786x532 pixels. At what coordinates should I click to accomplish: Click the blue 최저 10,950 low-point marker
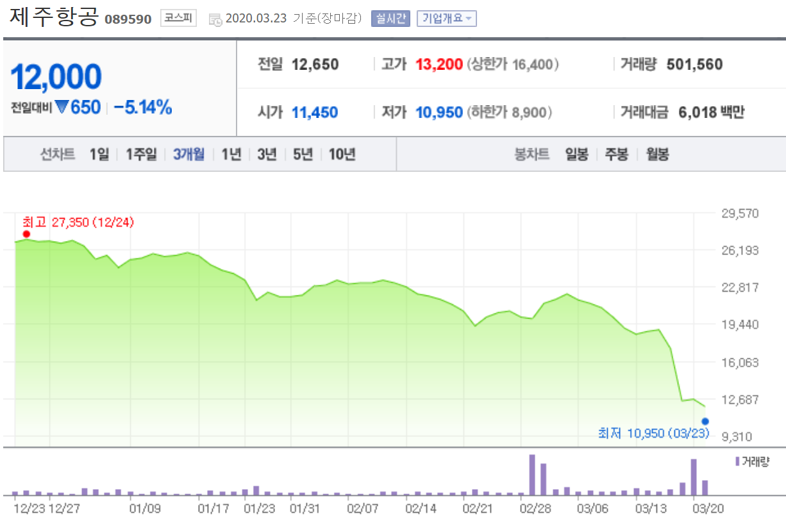coord(705,421)
